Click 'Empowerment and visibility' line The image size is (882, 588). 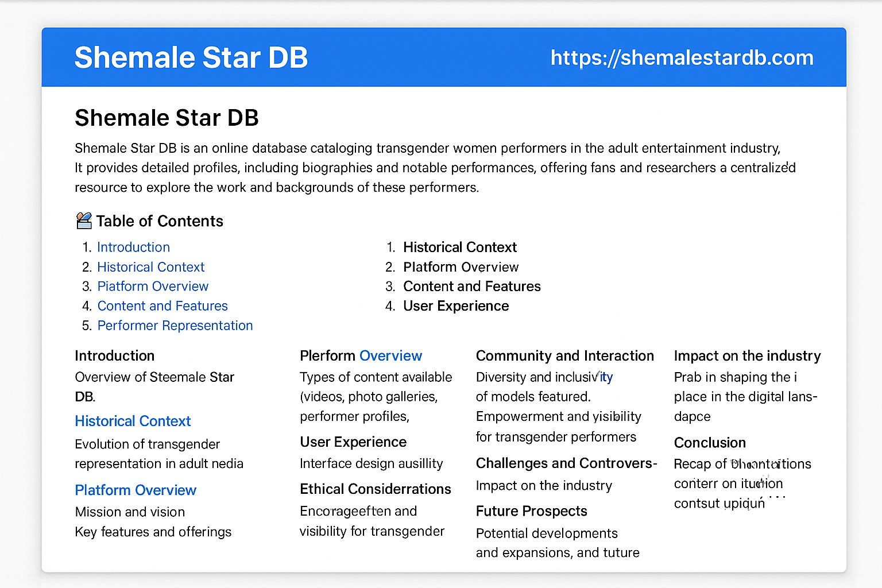559,416
